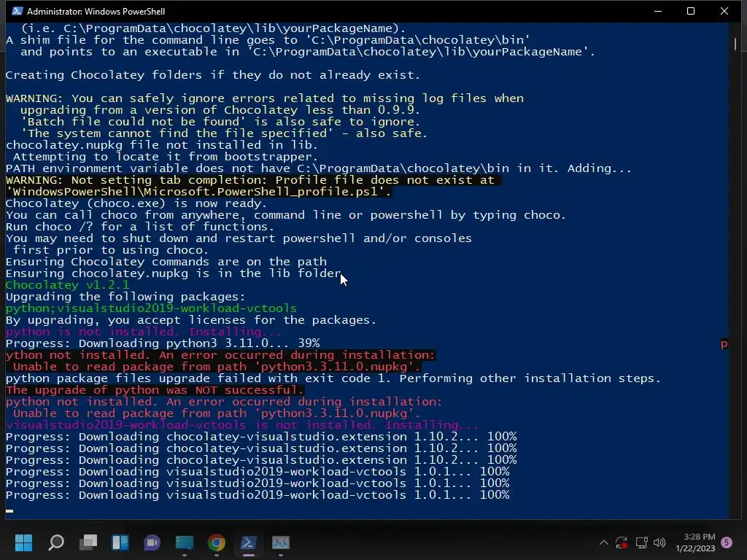
Task: Click 'Microsoft.PowerShell_profile.ps1' path line
Action: pos(198,192)
